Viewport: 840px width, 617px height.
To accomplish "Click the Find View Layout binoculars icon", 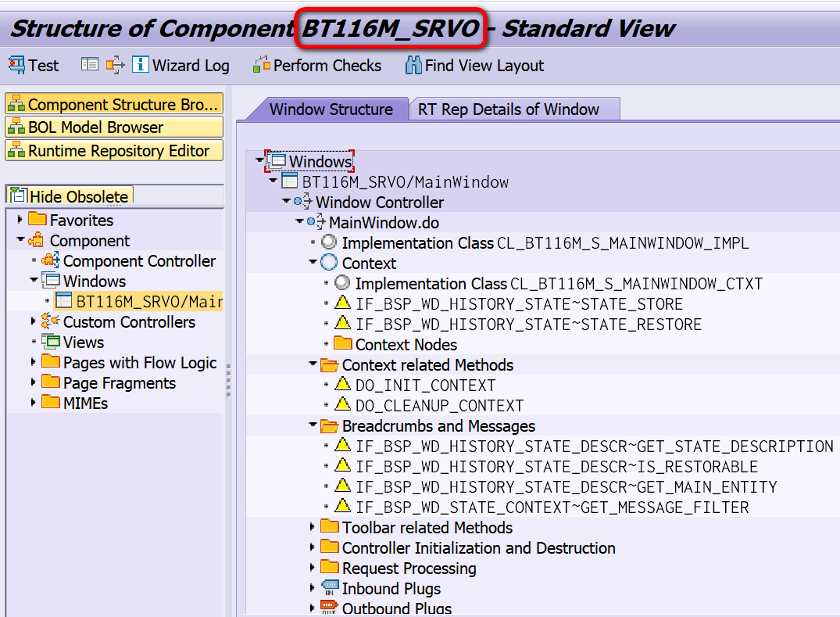I will [413, 65].
